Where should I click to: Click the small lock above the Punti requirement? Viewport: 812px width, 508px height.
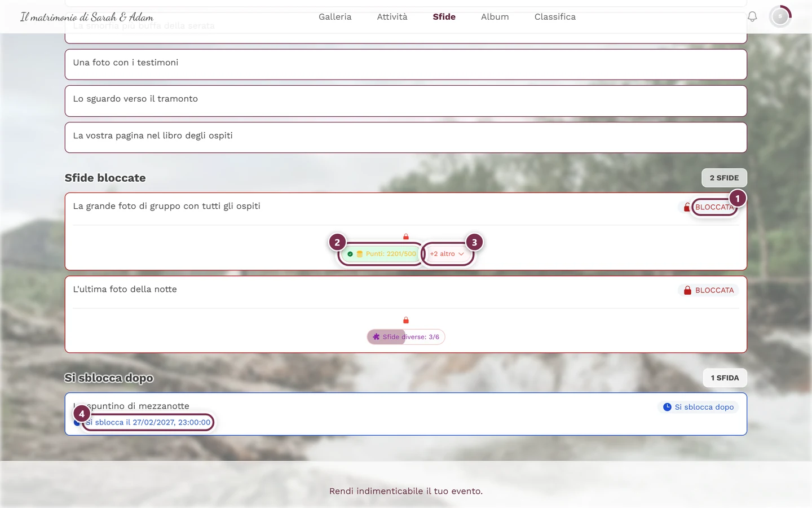(x=406, y=237)
